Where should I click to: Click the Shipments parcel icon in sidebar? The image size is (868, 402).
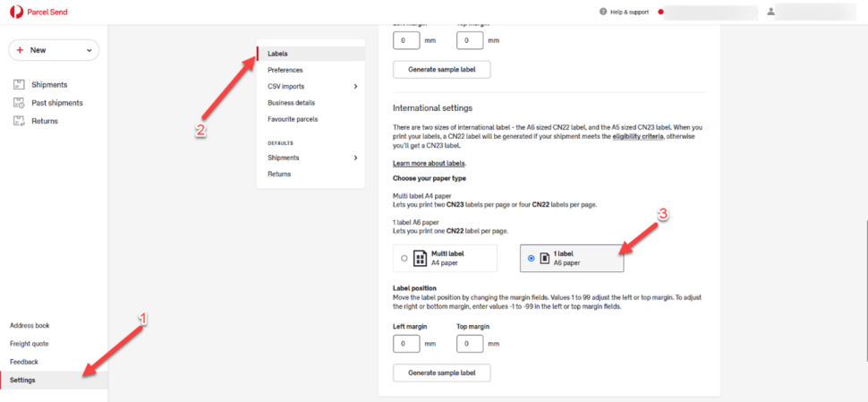19,85
